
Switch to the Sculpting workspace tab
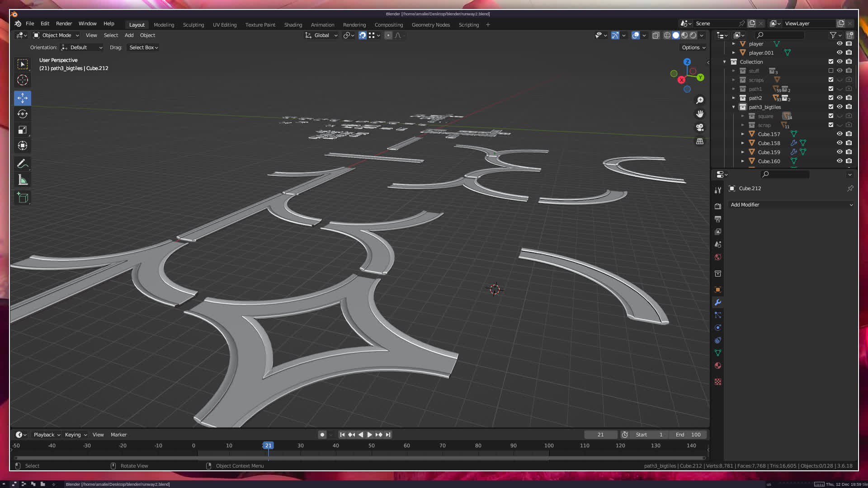point(193,25)
